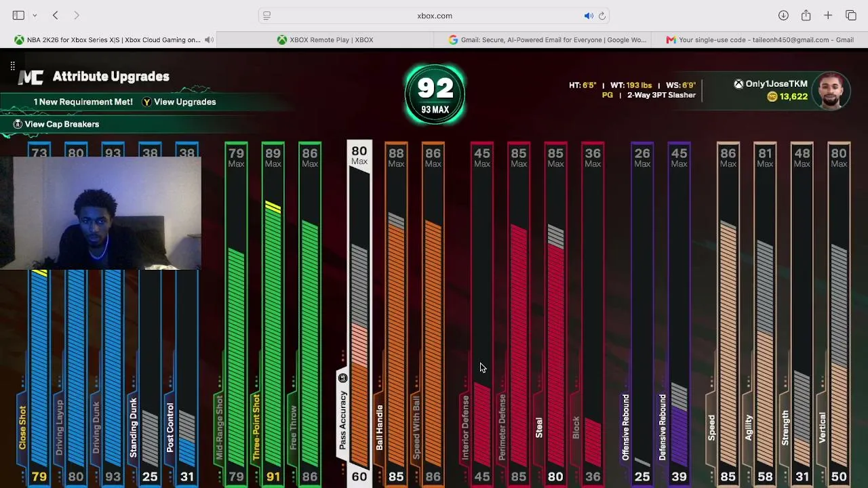Click the Only1JoseTKM gamertag
868x488 pixels.
coord(776,84)
